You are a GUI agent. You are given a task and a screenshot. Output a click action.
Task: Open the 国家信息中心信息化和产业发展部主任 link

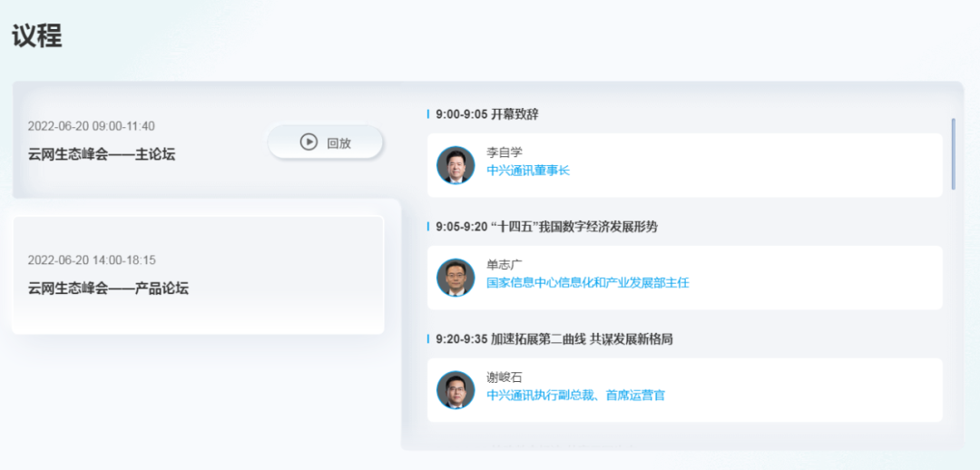point(588,283)
